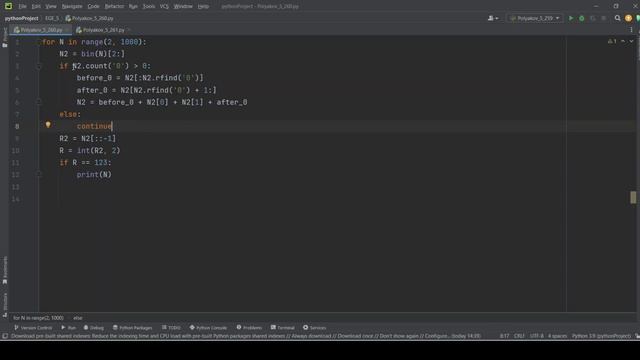This screenshot has height=360, width=640.
Task: Click '4 spaces' indent setting
Action: (x=557, y=336)
